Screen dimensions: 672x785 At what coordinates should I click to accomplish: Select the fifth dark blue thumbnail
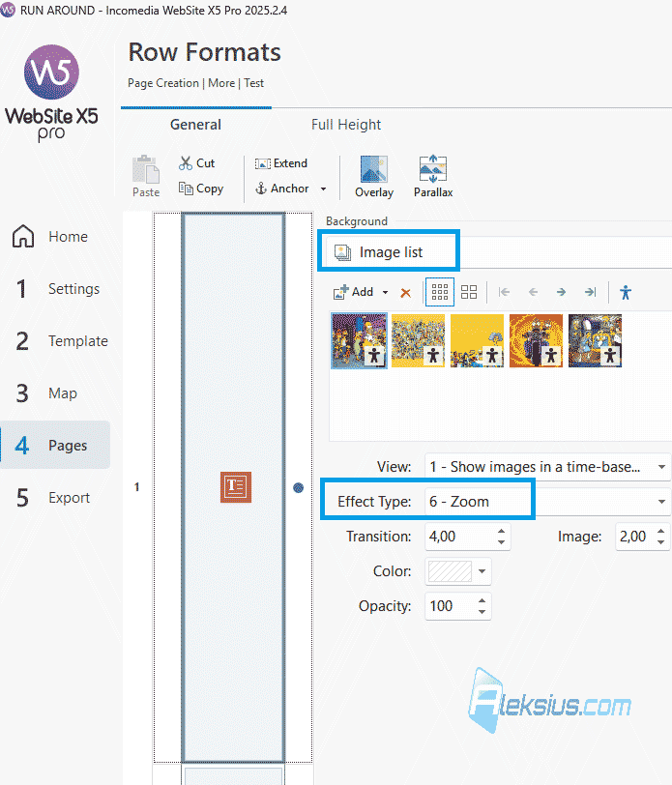click(596, 341)
